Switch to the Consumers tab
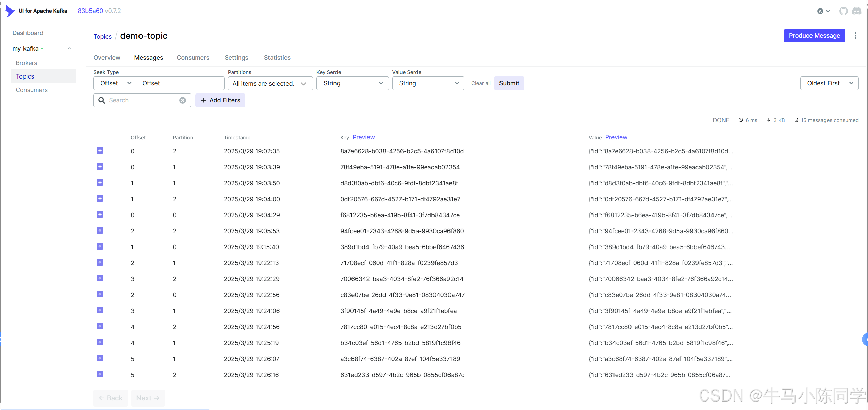868x410 pixels. click(x=193, y=58)
